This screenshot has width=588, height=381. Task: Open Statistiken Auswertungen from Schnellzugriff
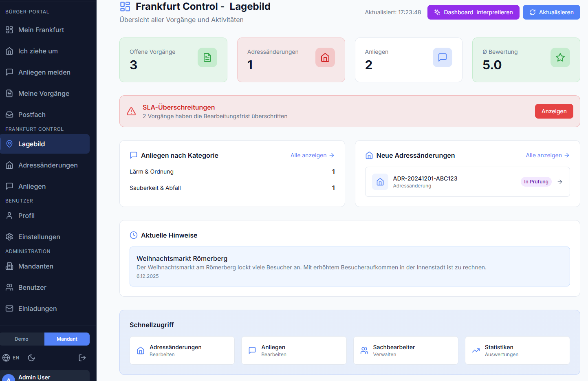coord(517,350)
